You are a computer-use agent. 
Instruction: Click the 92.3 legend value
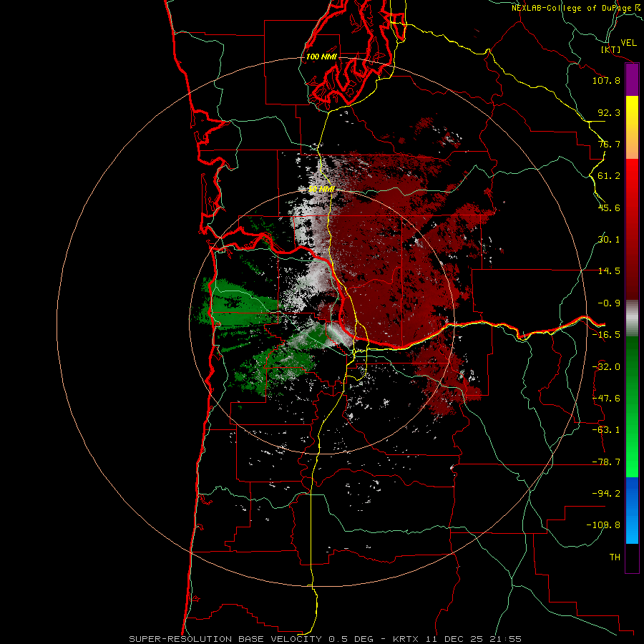[x=609, y=112]
